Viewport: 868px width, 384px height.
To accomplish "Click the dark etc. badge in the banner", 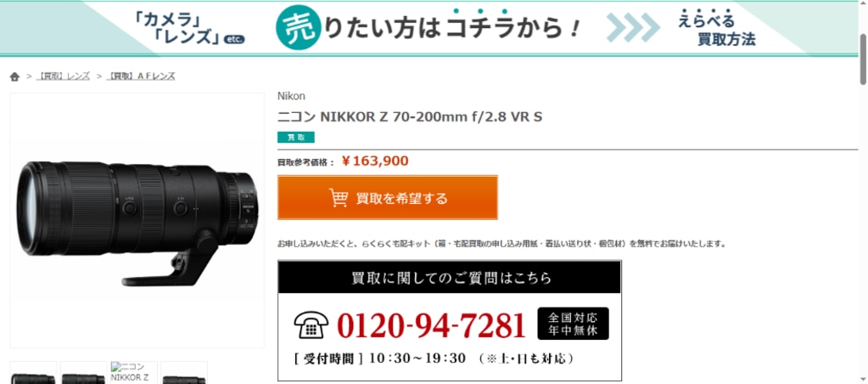I will (234, 39).
